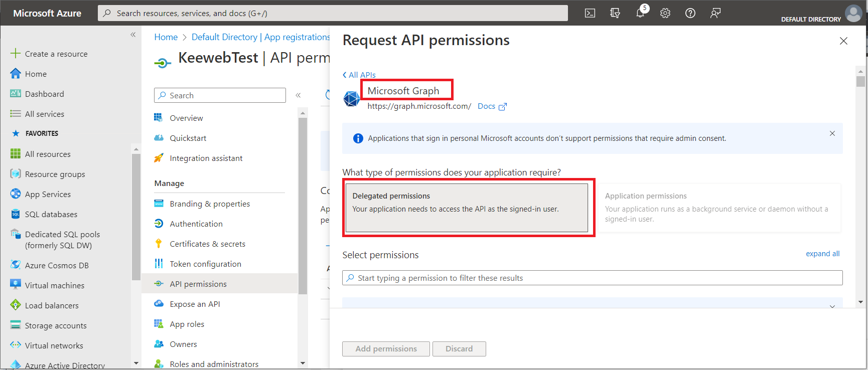The width and height of the screenshot is (868, 370).
Task: Open Cloud Shell from top bar
Action: pyautogui.click(x=590, y=13)
